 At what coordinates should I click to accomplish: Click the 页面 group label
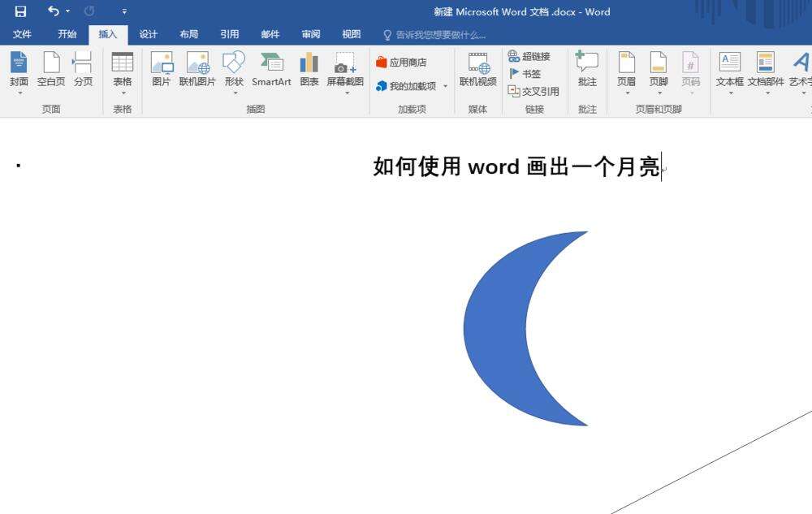pyautogui.click(x=51, y=109)
